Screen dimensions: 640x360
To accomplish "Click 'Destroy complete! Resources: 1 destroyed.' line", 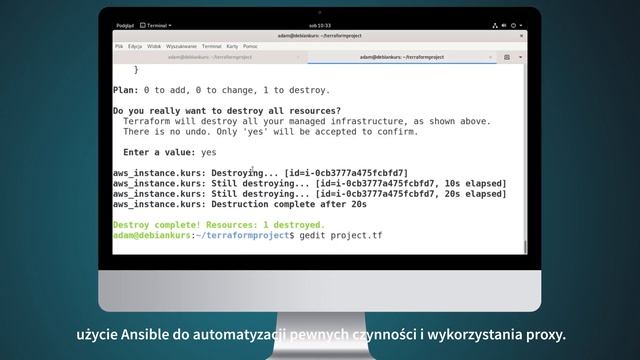I will click(219, 225).
